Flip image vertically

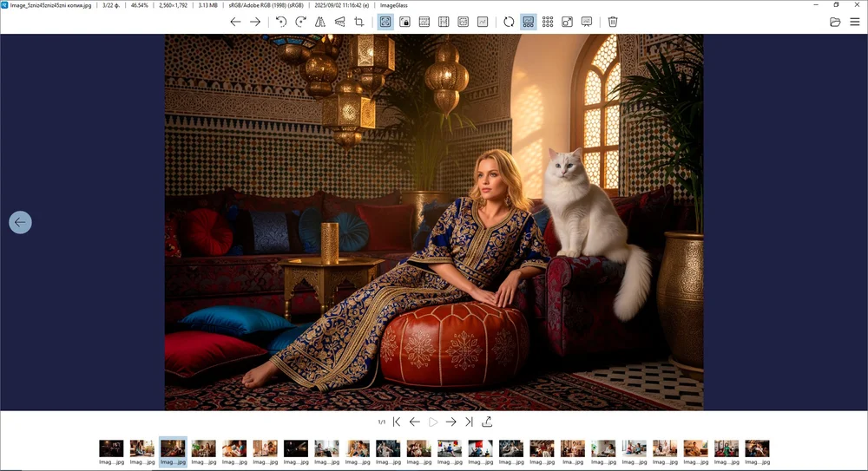point(339,22)
